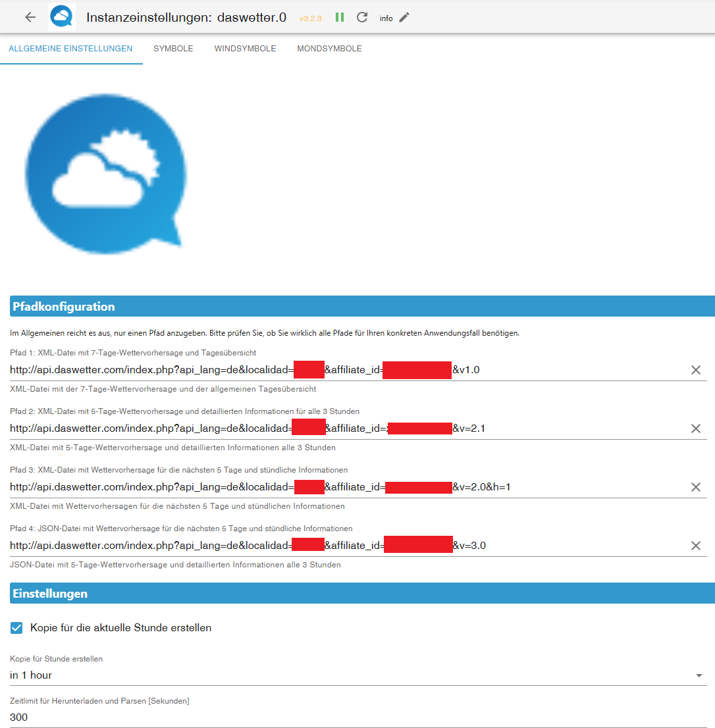Click the info log level label
This screenshot has height=728, width=715.
386,18
